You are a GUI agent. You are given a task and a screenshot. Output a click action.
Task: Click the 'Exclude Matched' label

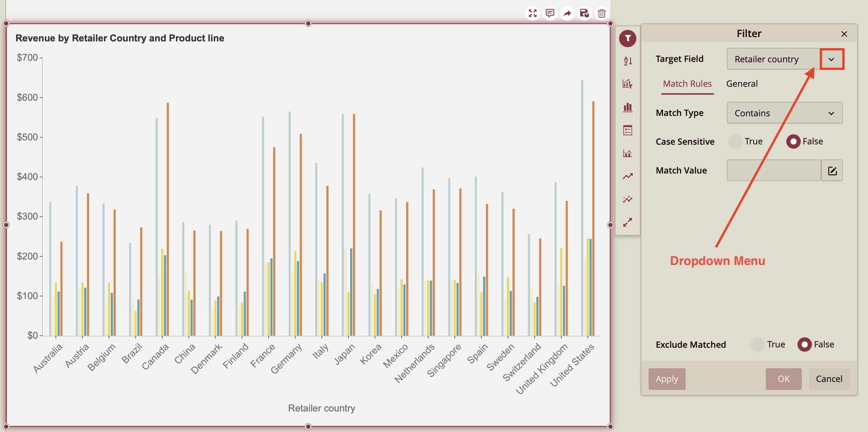(x=691, y=345)
